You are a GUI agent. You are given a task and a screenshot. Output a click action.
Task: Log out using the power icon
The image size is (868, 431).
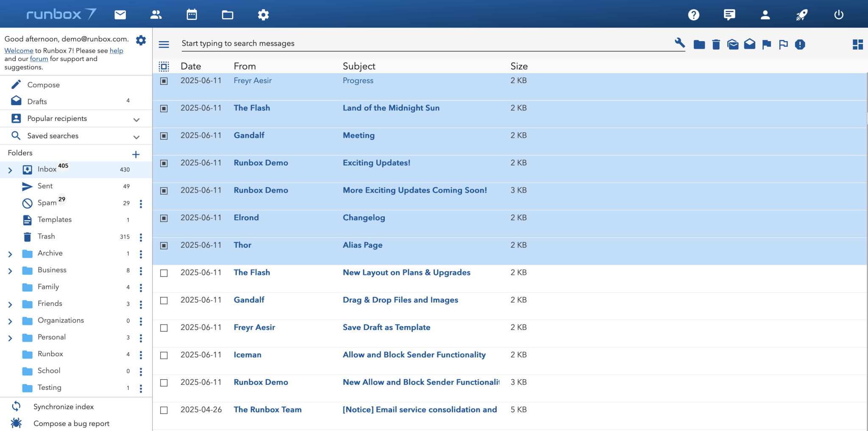pos(838,15)
